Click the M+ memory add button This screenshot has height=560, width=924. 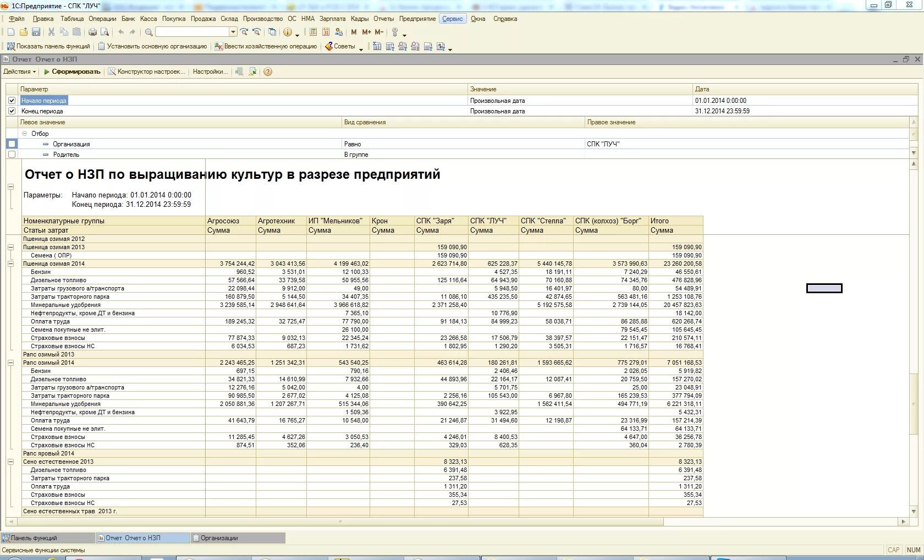[x=366, y=32]
